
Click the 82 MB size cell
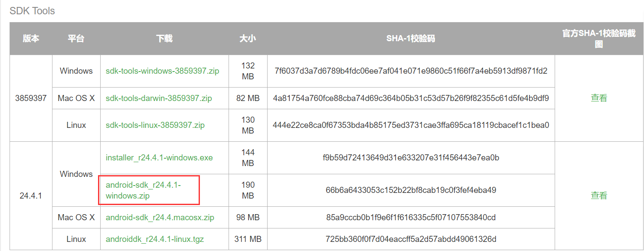(248, 98)
